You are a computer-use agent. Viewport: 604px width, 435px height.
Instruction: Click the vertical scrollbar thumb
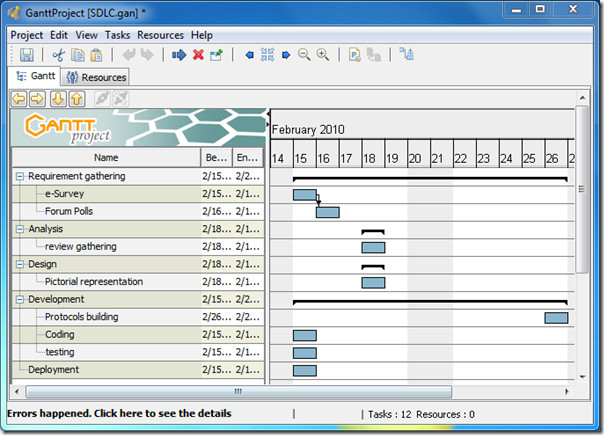pos(582,189)
